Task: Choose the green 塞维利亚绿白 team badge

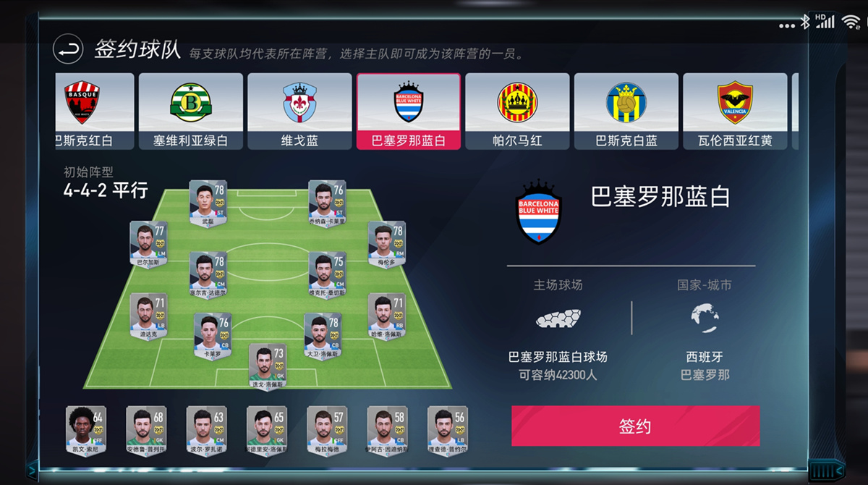Action: [x=190, y=103]
